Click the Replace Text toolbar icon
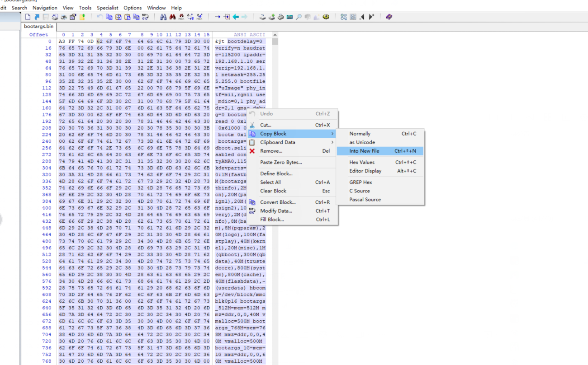The height and width of the screenshot is (365, 588). [190, 17]
